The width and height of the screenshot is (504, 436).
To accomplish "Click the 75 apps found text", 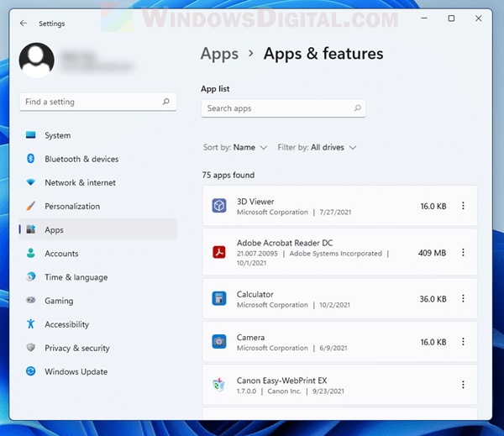I will pos(228,175).
